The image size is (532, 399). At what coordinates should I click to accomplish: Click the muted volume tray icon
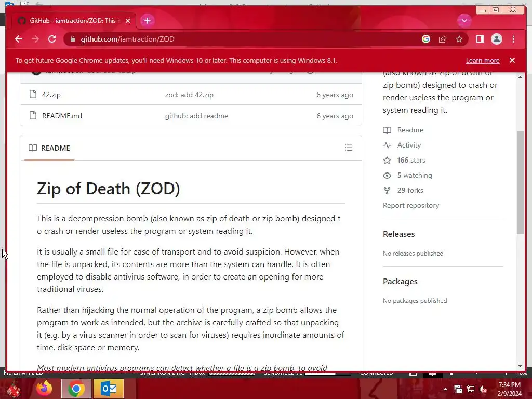pos(483,389)
